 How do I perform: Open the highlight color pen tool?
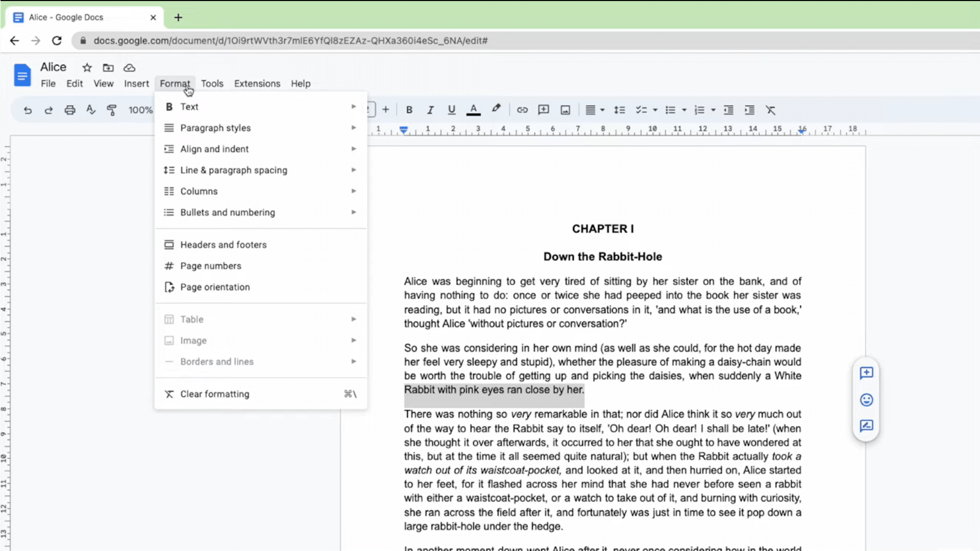pyautogui.click(x=496, y=109)
